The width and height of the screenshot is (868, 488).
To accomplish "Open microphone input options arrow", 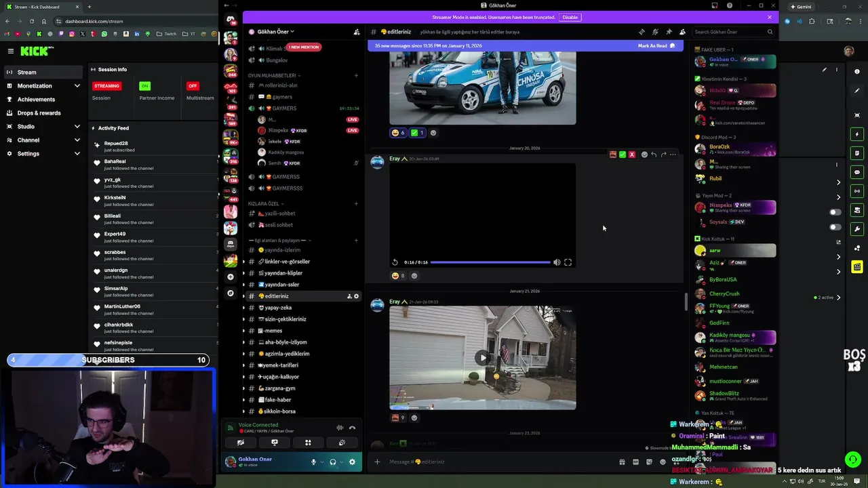I will [x=321, y=462].
